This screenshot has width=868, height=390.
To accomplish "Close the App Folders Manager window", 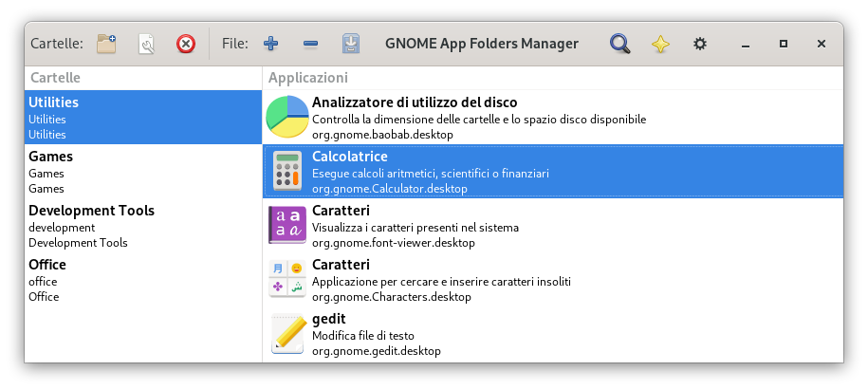I will [822, 44].
